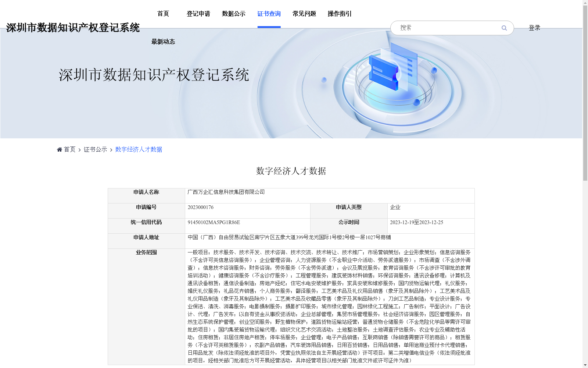Click the 登录 login link
Viewport: 588px width, 368px height.
(534, 28)
